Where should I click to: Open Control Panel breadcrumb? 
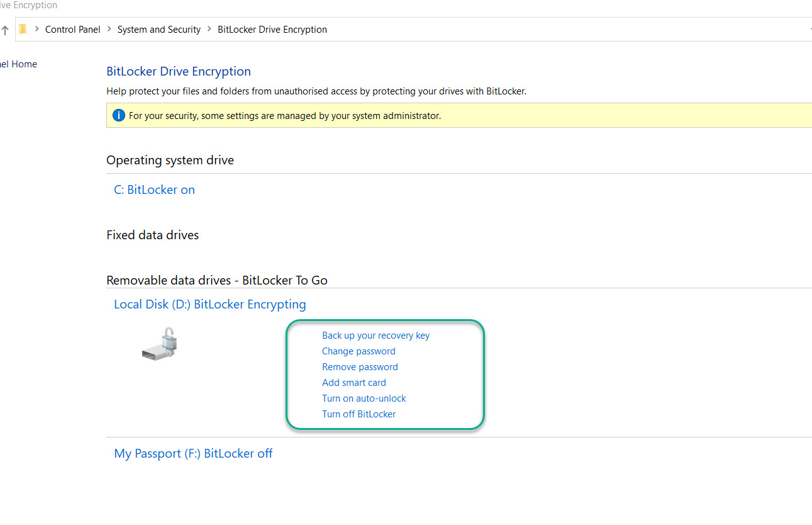[x=73, y=29]
